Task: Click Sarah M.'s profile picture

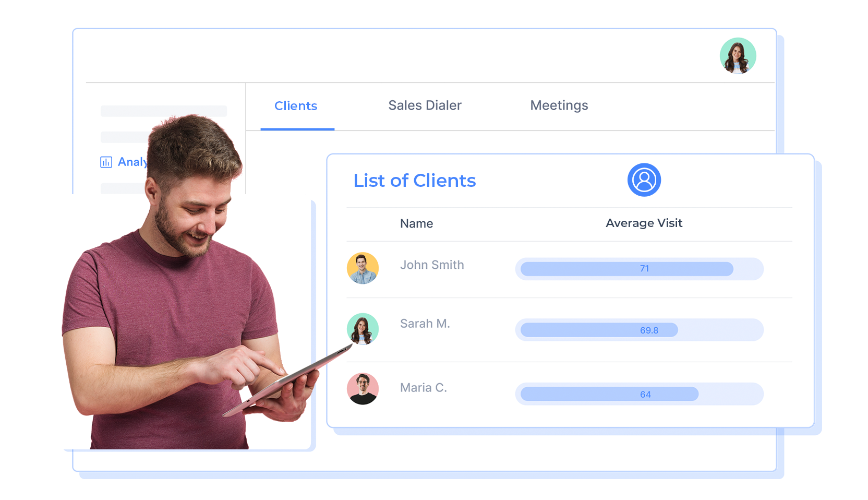Action: tap(363, 329)
